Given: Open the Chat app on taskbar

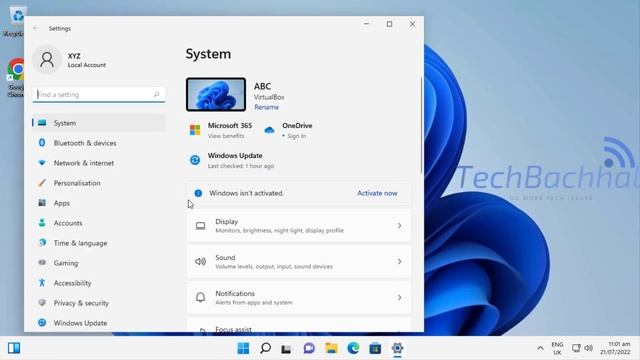Looking at the screenshot, I should (x=309, y=348).
